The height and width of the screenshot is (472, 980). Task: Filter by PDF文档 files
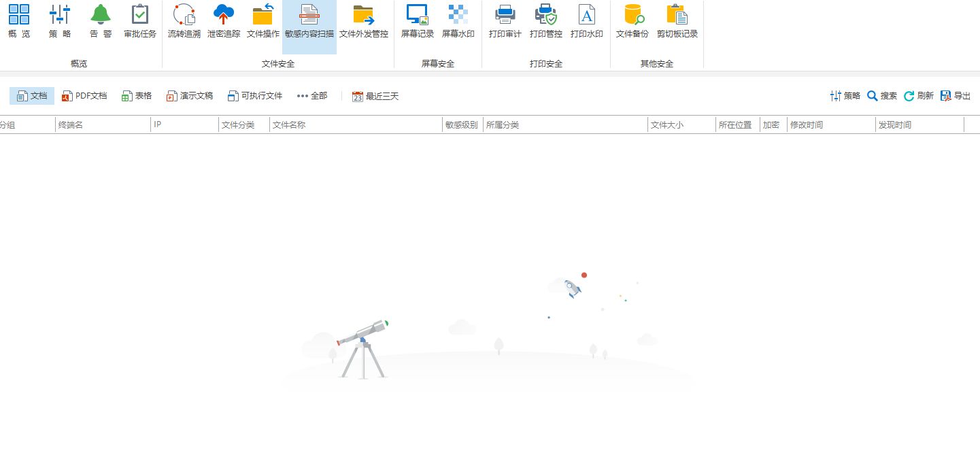[84, 96]
